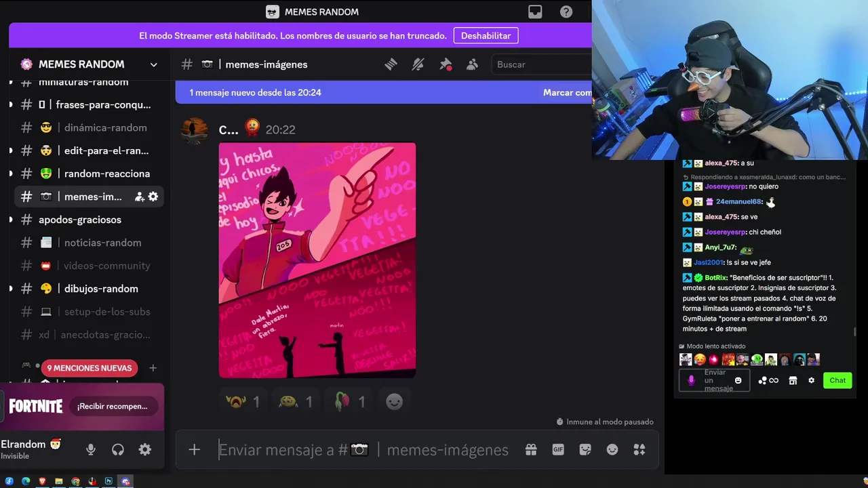Viewport: 868px width, 488px height.
Task: Click the first emote in stream chat emote row
Action: 686,360
